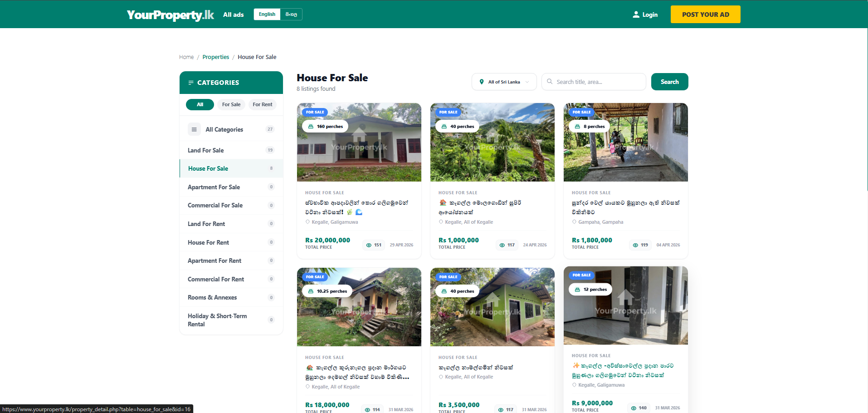Click the All Categories list icon
The width and height of the screenshot is (868, 413).
tap(194, 129)
